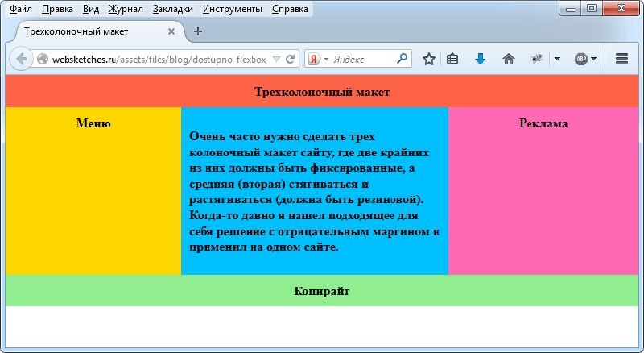Close the Трехколоночный макет tab
Image resolution: width=644 pixels, height=353 pixels.
pos(171,31)
